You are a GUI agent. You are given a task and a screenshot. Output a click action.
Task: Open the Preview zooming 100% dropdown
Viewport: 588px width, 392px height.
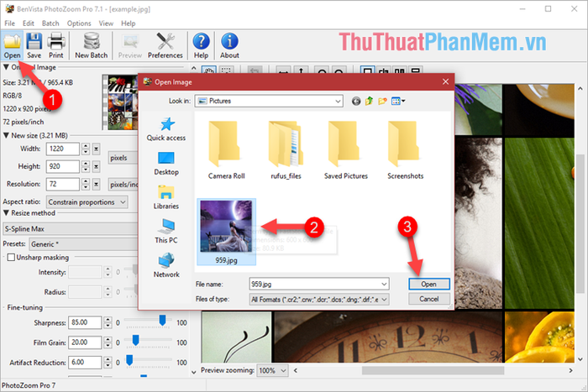point(272,370)
